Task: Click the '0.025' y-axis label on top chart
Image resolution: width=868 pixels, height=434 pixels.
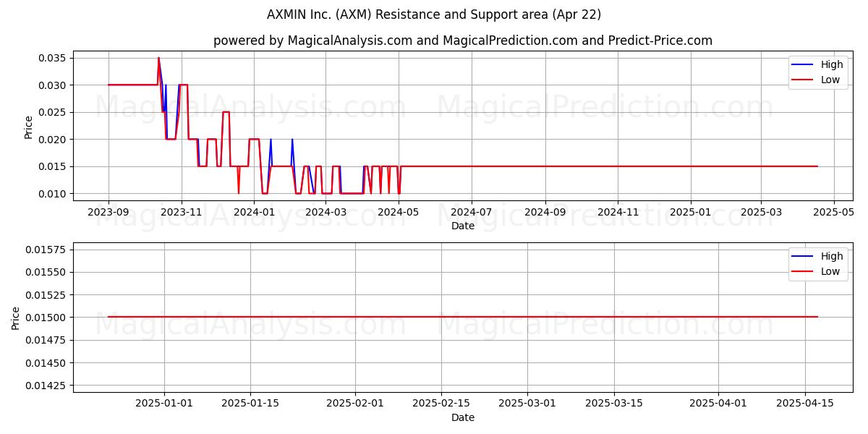Action: click(52, 112)
